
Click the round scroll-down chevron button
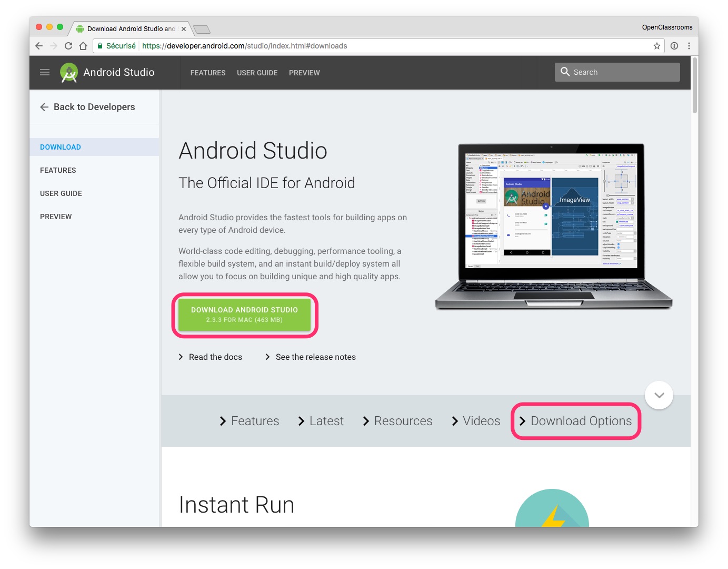click(659, 395)
